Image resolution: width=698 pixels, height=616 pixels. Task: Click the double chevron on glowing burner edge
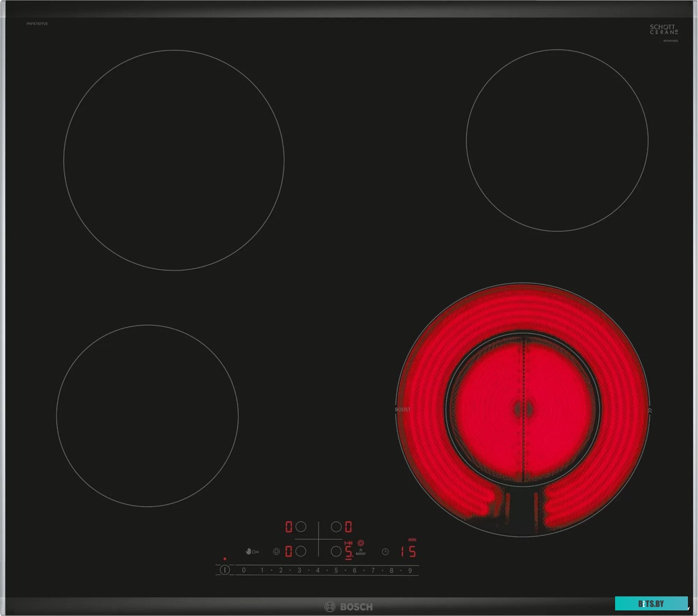click(649, 410)
